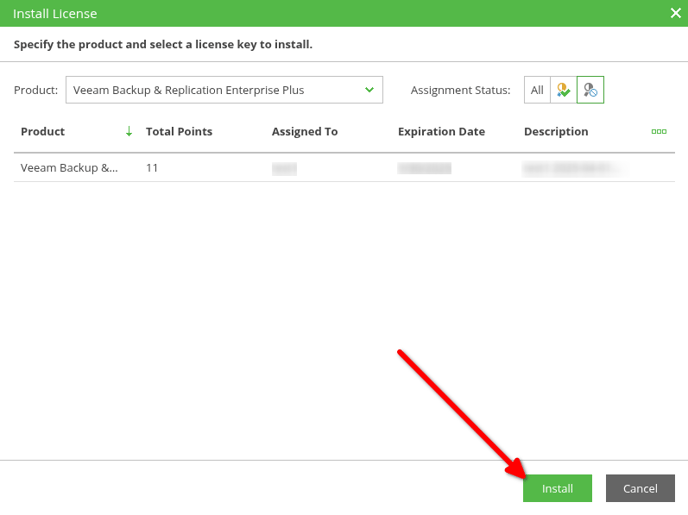Select the Veeam Backup &... license row

(x=344, y=168)
